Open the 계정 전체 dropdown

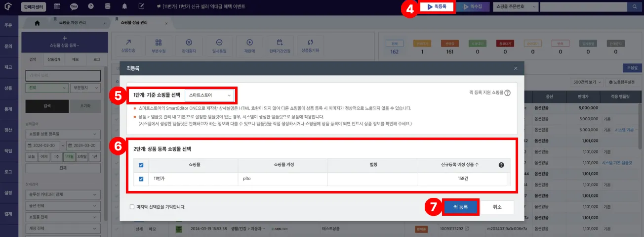click(63, 229)
